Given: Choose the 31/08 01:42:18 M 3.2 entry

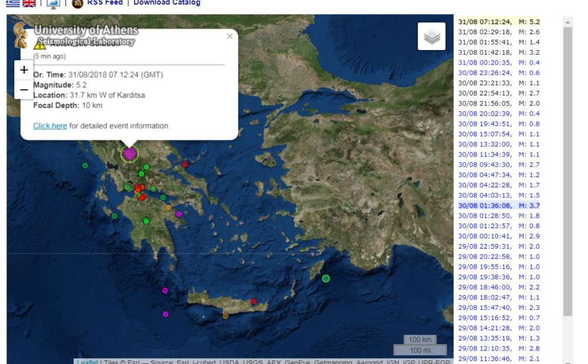Looking at the screenshot, I should [499, 52].
